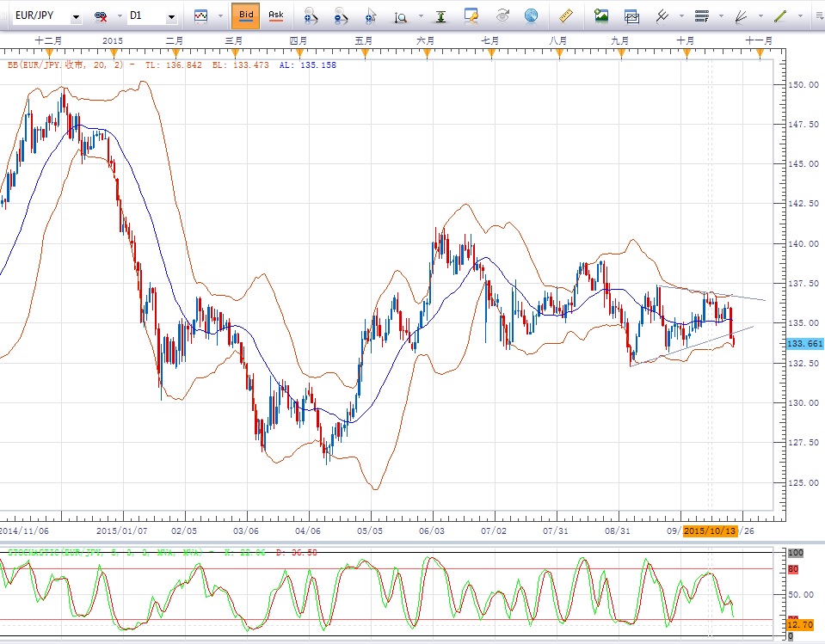Click the 133.661 current price tag
Viewport: 825px width, 644px height.
[x=804, y=343]
